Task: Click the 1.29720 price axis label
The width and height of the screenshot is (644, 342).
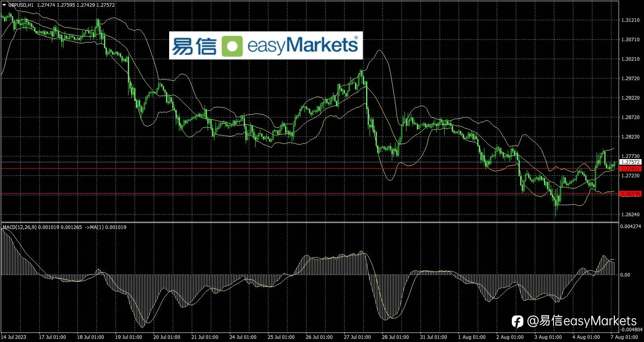Action: click(631, 79)
